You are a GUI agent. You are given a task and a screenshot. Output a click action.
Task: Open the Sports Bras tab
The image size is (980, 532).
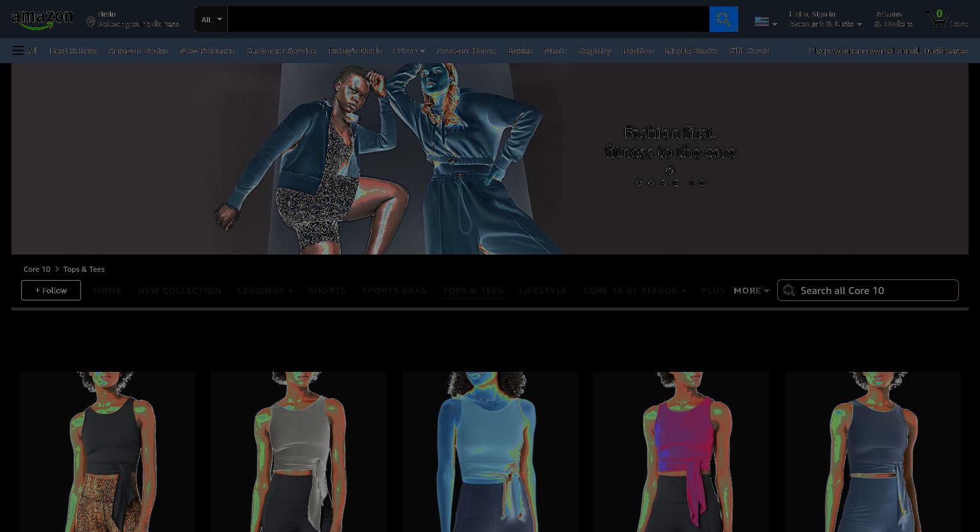click(394, 290)
